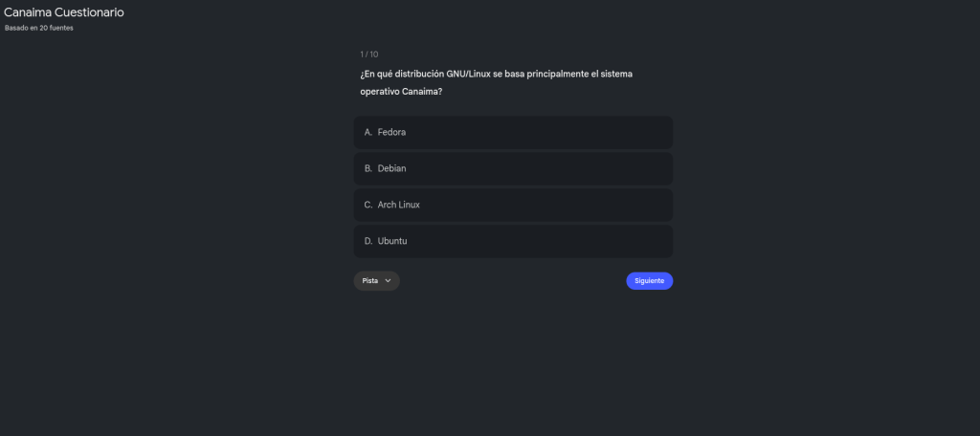
Task: Go to next question with Siguiente
Action: tap(649, 281)
